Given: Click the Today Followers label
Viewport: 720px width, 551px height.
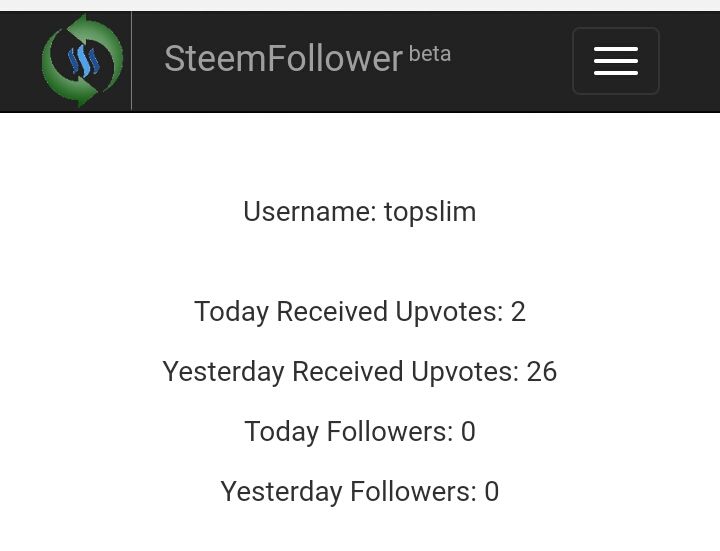Looking at the screenshot, I should pyautogui.click(x=348, y=432).
